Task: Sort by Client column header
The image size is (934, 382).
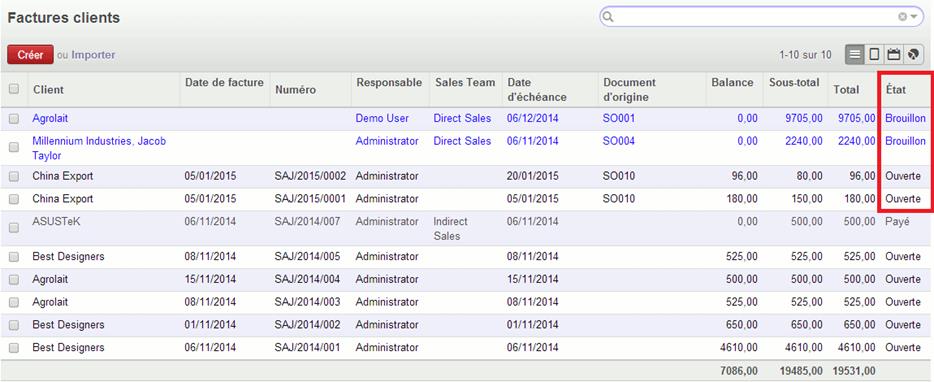Action: [x=48, y=89]
